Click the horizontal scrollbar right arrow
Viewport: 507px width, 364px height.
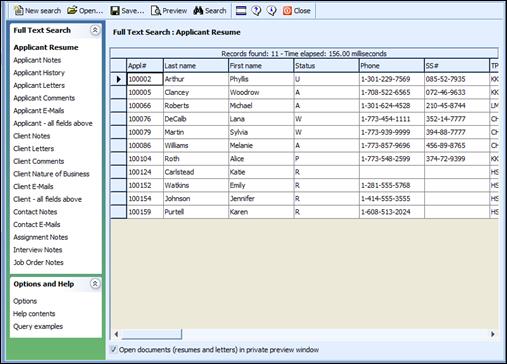tap(493, 334)
